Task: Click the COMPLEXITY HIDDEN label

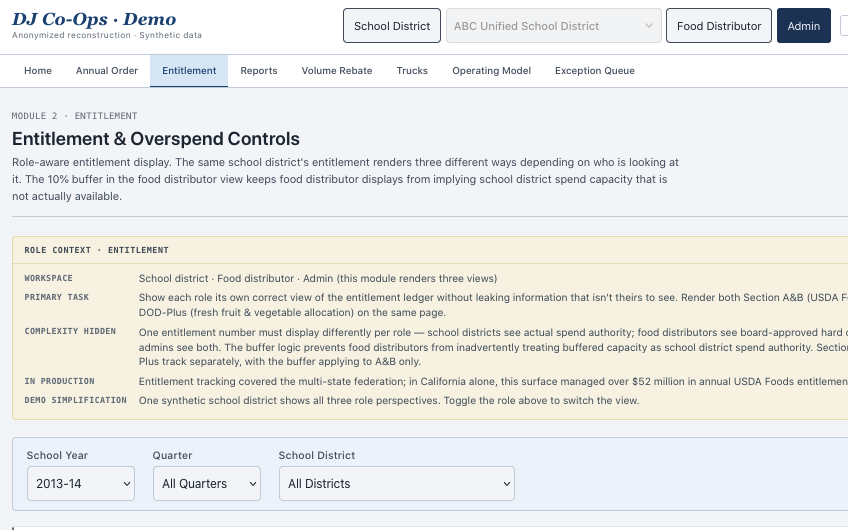Action: click(x=70, y=331)
